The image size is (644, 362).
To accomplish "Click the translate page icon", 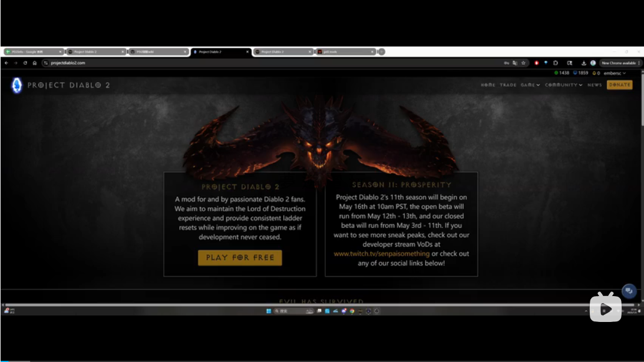I will click(514, 63).
